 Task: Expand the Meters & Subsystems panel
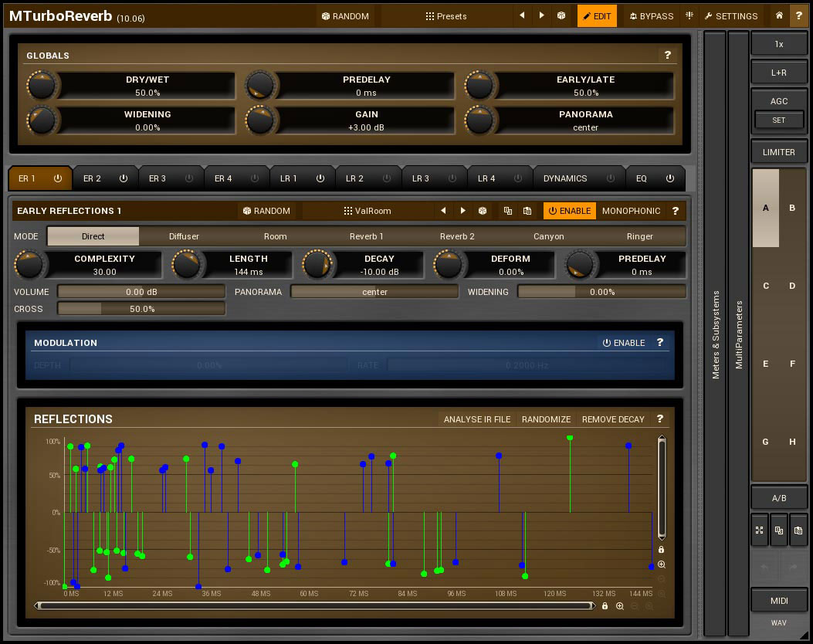coord(715,334)
